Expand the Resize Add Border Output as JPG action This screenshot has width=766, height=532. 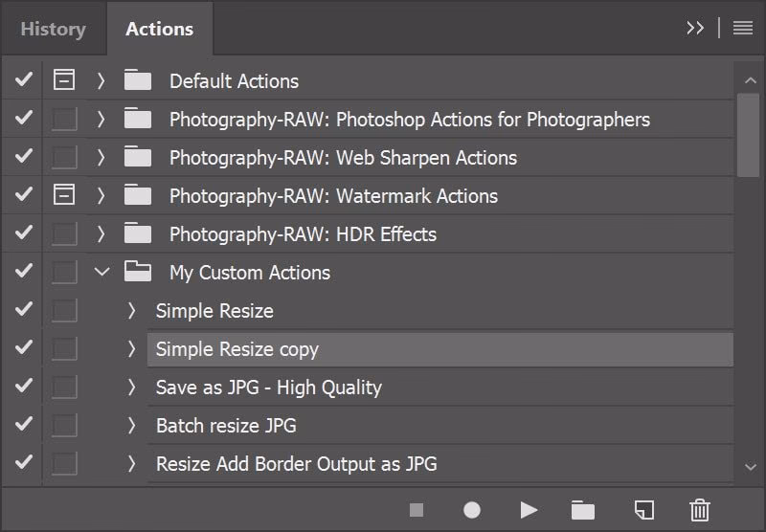pos(131,463)
